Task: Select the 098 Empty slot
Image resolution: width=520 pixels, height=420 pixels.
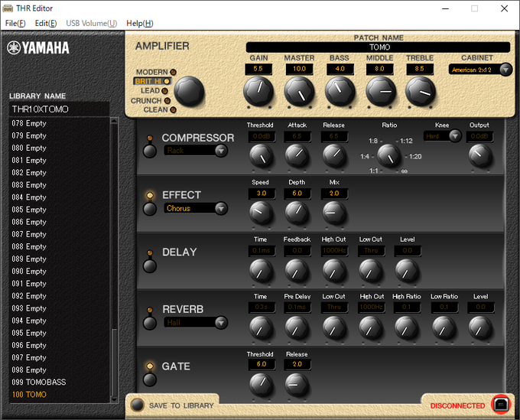Action: pyautogui.click(x=59, y=370)
